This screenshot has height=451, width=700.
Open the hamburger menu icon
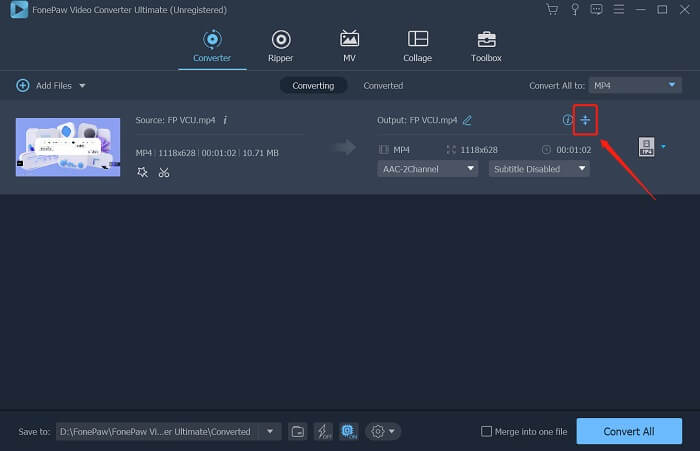click(619, 9)
